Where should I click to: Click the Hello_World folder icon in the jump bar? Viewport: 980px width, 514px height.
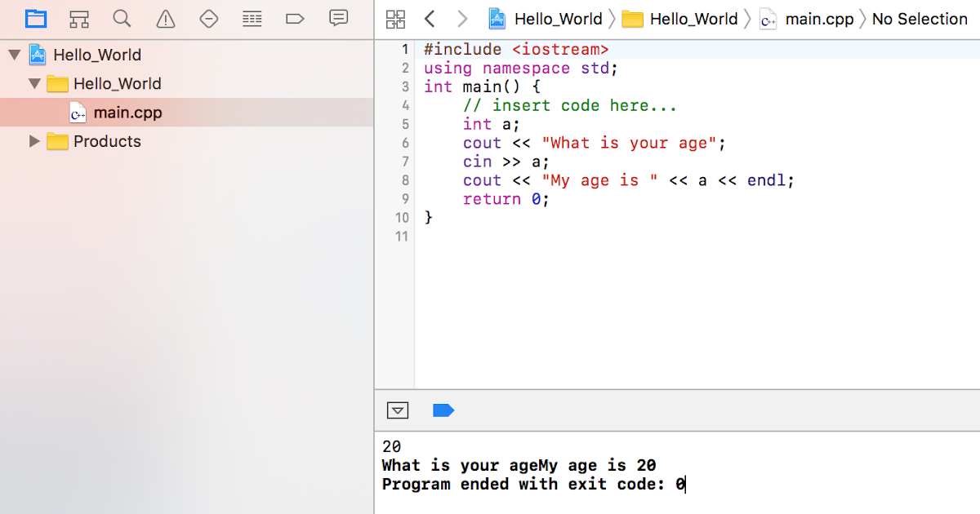(633, 19)
